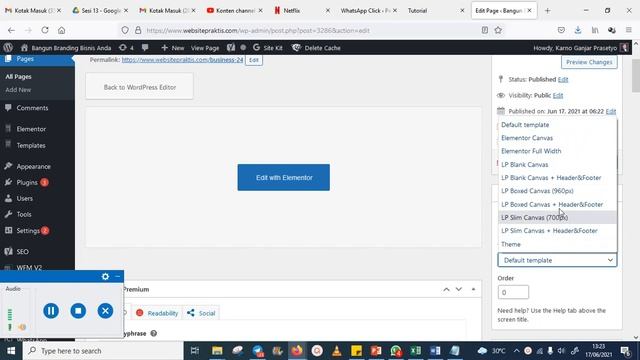Screen dimensions: 640x360
Task: Minimize the recorder panel
Action: [118, 277]
